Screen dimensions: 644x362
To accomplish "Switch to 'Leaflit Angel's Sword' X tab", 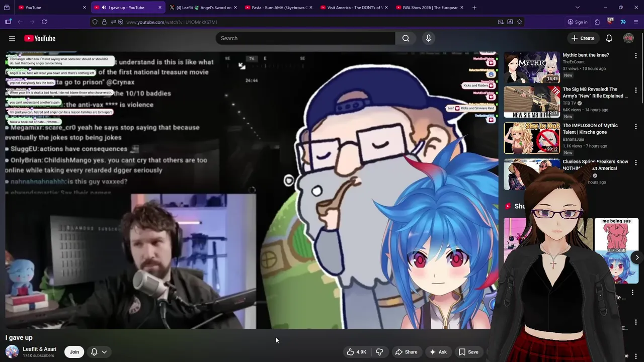I will point(203,8).
